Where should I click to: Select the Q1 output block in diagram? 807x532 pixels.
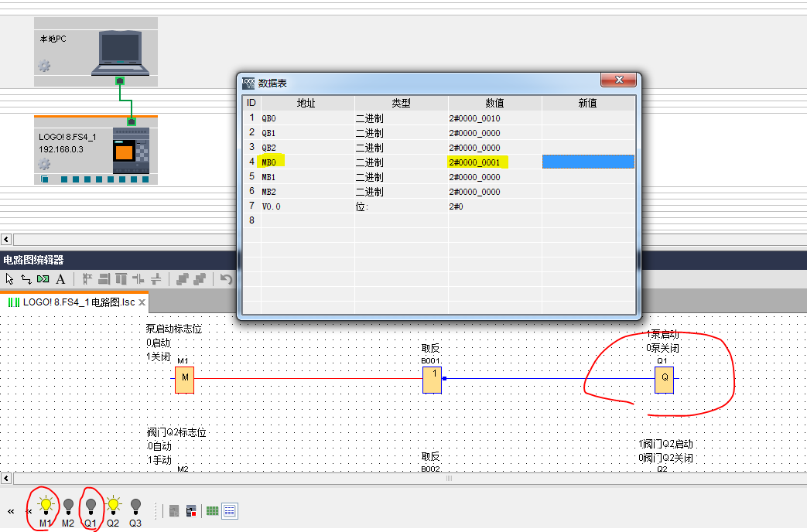(x=664, y=380)
